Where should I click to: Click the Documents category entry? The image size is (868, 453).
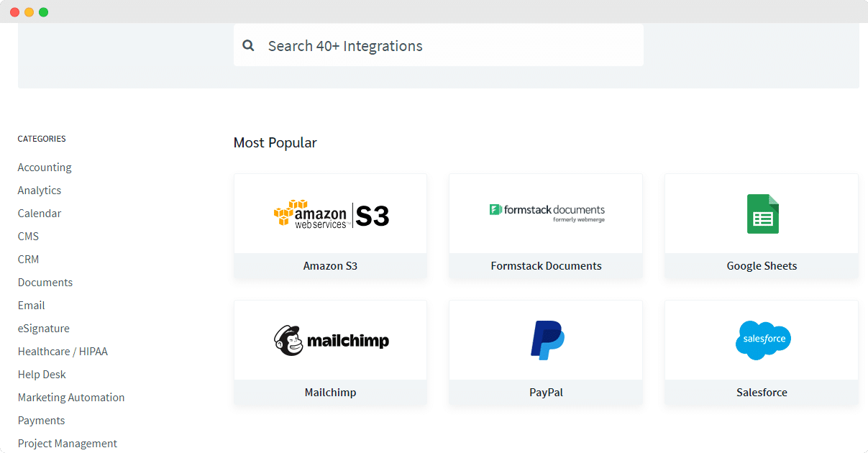[45, 282]
